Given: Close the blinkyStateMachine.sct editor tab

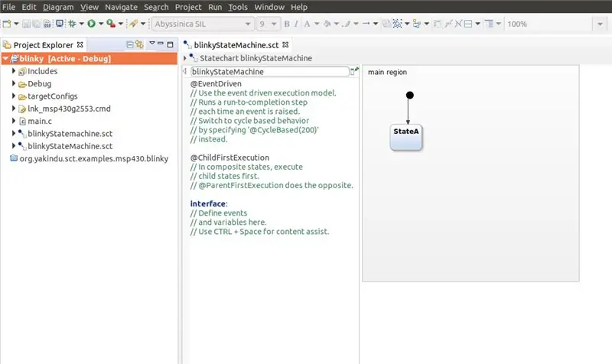Looking at the screenshot, I should click(285, 44).
